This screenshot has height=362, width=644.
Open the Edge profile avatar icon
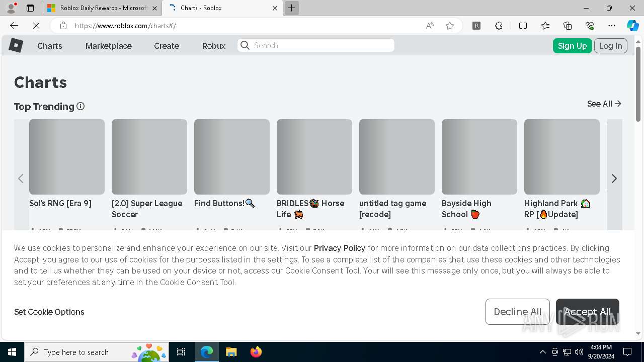(11, 8)
